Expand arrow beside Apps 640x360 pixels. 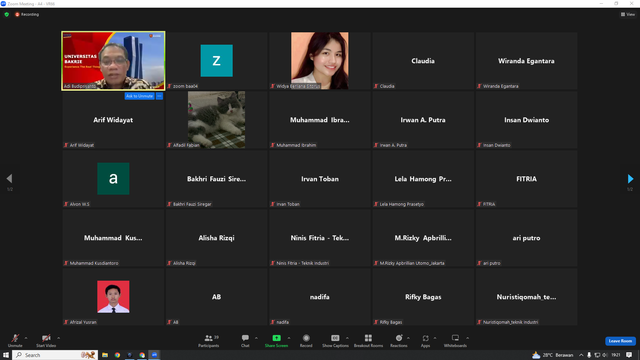coord(435,338)
